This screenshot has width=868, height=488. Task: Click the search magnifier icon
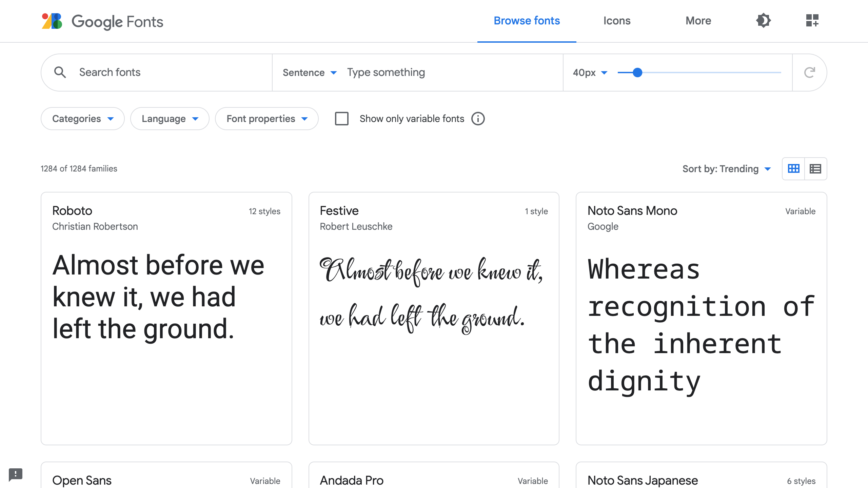click(x=60, y=72)
